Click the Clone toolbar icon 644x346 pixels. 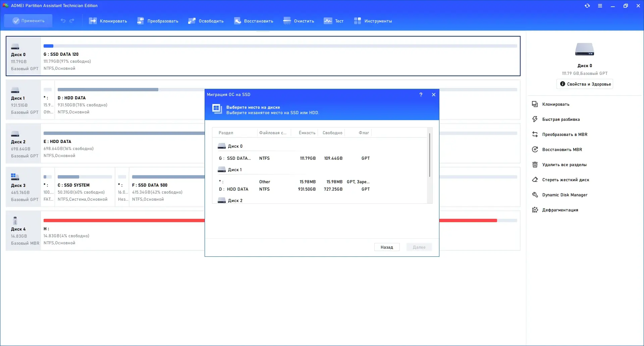click(x=93, y=21)
